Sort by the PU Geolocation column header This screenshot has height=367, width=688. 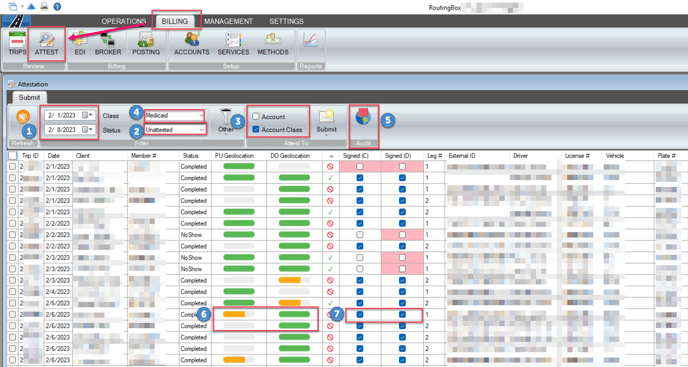(x=234, y=155)
